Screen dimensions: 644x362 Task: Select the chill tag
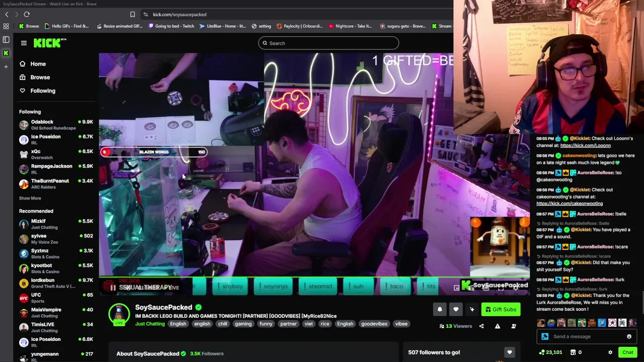(x=222, y=324)
